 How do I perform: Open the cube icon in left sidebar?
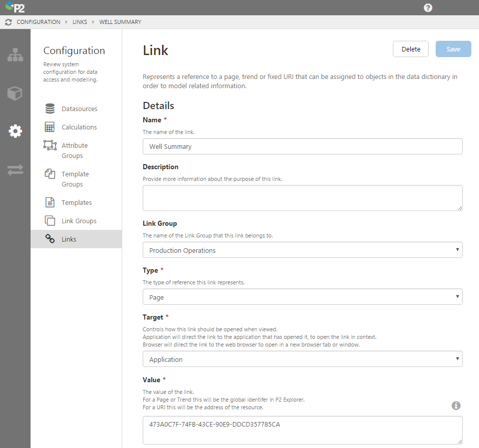pyautogui.click(x=15, y=93)
